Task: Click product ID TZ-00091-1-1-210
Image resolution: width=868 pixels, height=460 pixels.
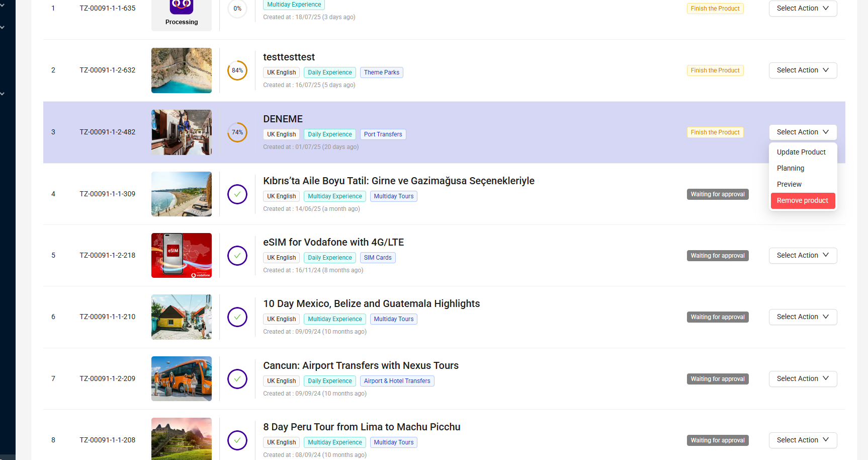Action: tap(108, 317)
